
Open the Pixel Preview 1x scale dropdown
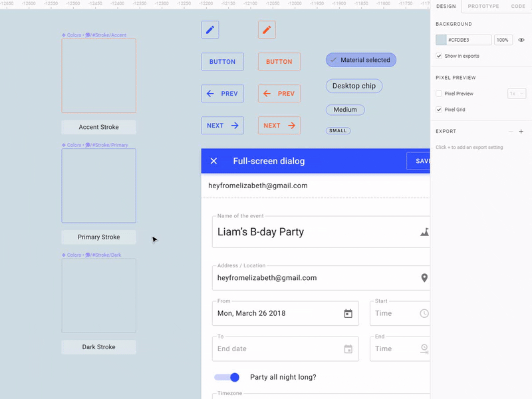pos(517,94)
